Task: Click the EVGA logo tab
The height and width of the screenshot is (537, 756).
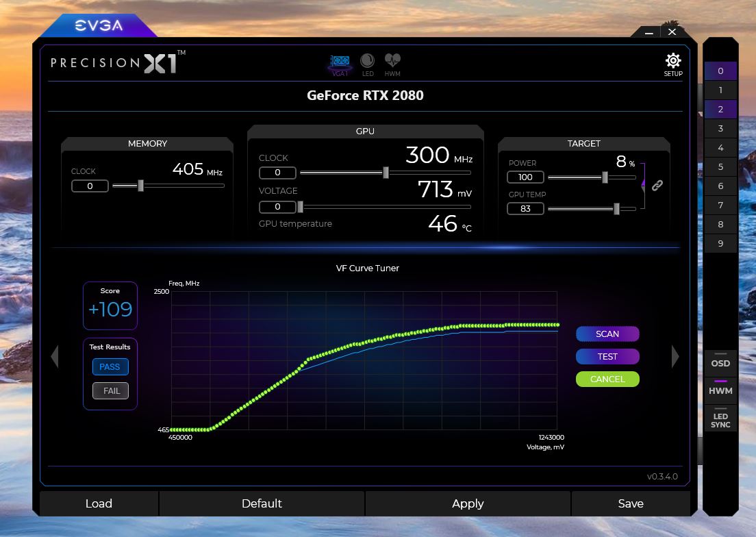Action: pos(99,25)
